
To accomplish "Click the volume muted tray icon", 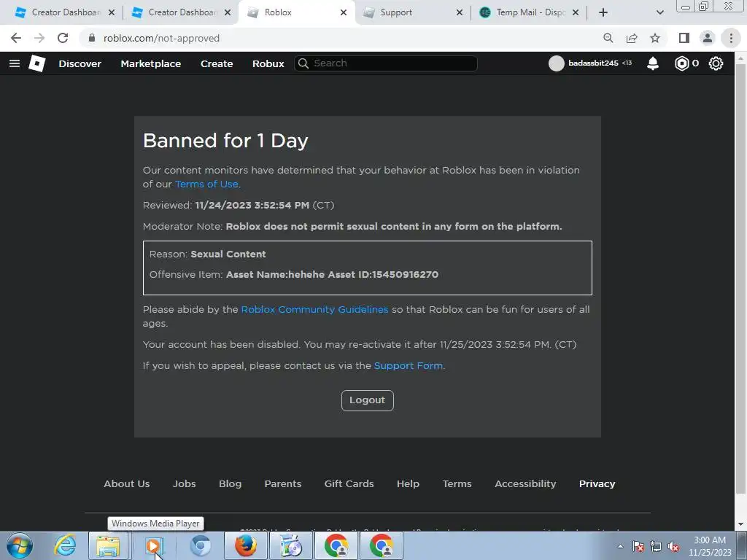I will tap(673, 547).
